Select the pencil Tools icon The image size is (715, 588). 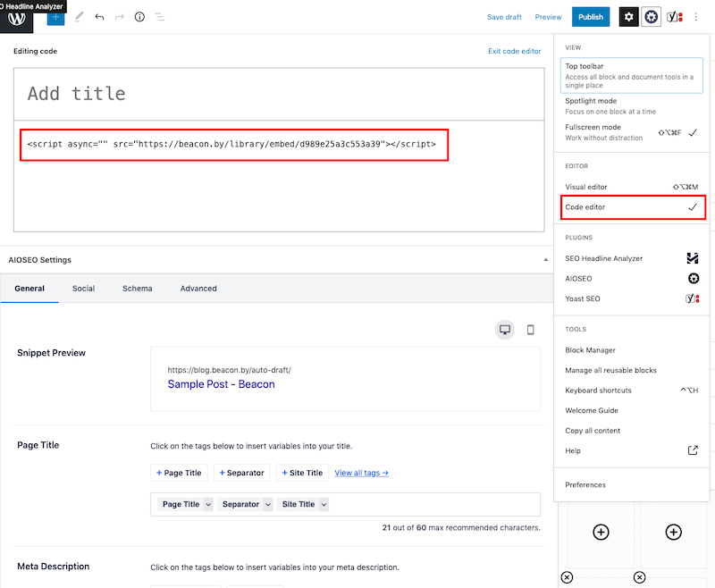click(x=79, y=17)
